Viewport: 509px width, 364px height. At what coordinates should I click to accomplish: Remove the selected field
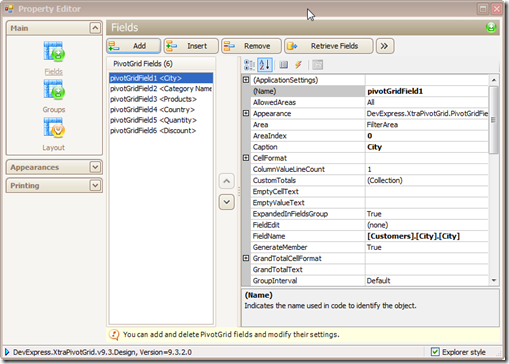(251, 46)
